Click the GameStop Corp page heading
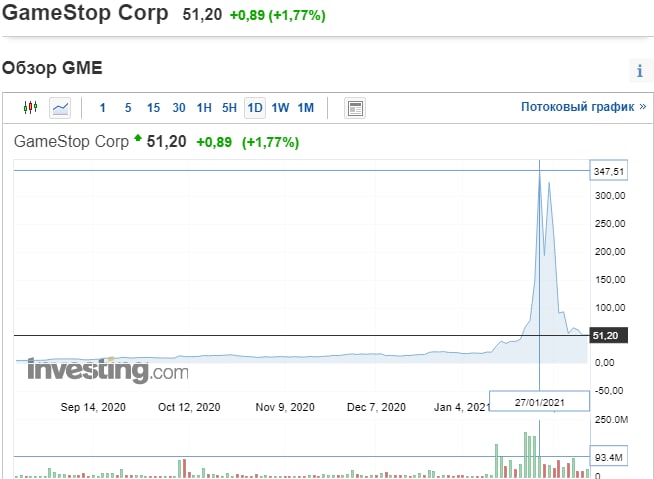The image size is (654, 479). coord(85,13)
